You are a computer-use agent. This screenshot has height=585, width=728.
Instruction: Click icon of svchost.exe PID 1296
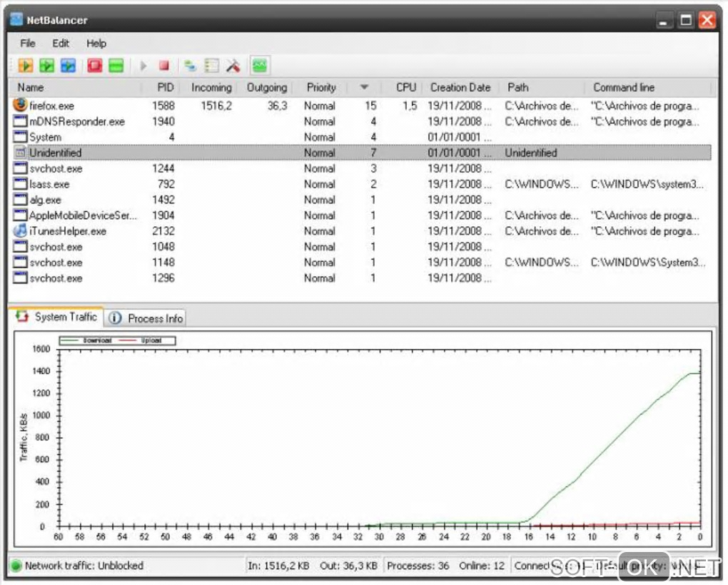click(x=20, y=278)
